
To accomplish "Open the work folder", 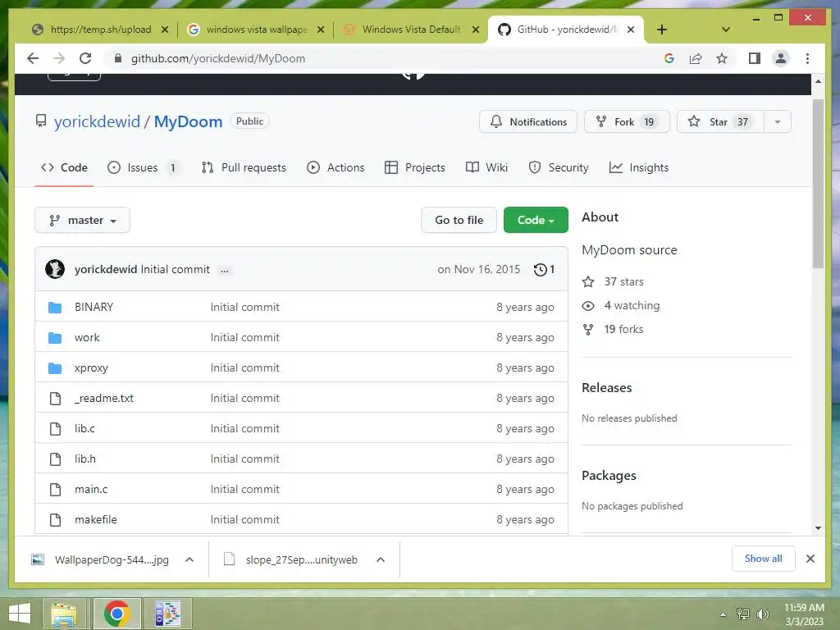I will coord(87,337).
